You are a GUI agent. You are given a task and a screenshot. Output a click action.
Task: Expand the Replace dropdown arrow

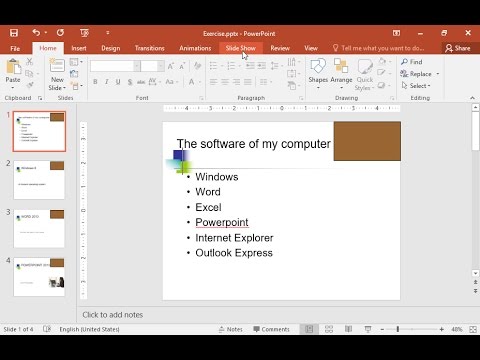[438, 74]
